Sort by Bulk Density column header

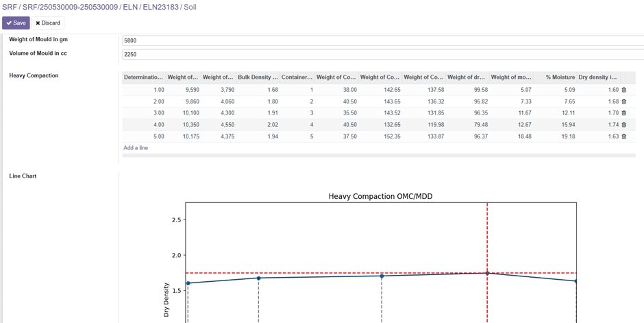[x=258, y=77]
